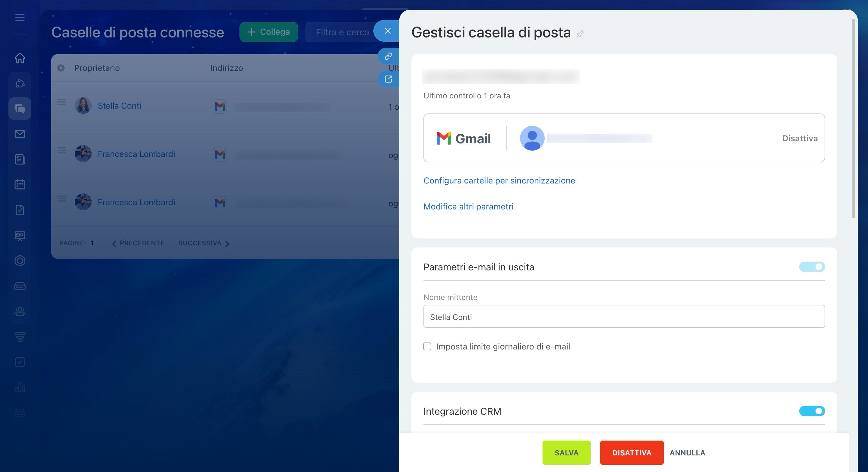Expand Configura cartelle per sincronizzazione
This screenshot has height=472, width=868.
pyautogui.click(x=499, y=181)
